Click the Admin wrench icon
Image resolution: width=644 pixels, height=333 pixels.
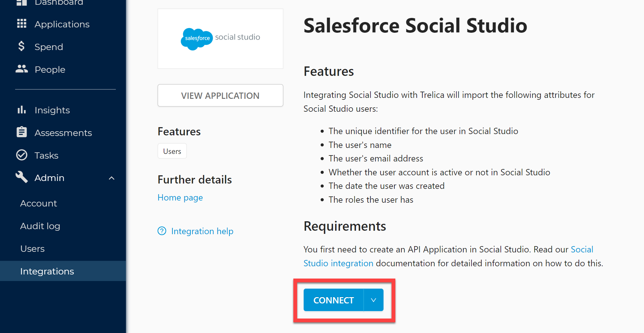(x=21, y=177)
